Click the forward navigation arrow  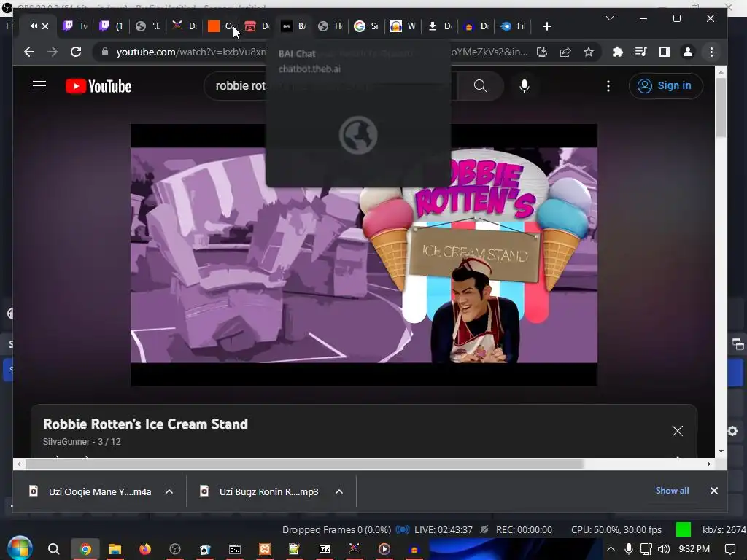click(53, 52)
